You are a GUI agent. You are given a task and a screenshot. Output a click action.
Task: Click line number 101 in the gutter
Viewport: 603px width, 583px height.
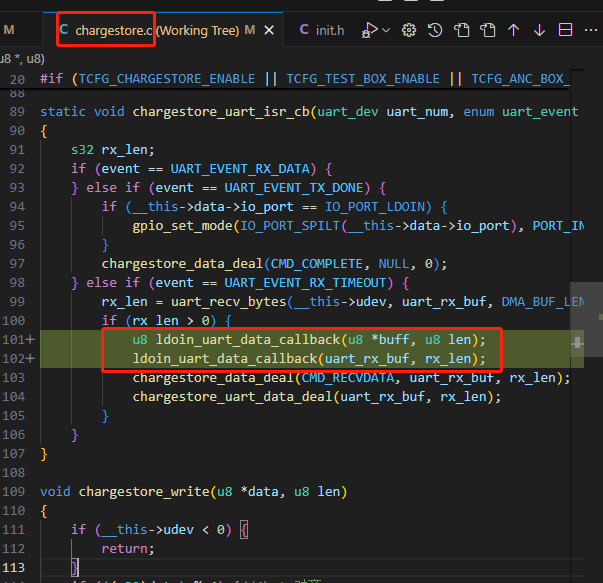click(x=13, y=340)
